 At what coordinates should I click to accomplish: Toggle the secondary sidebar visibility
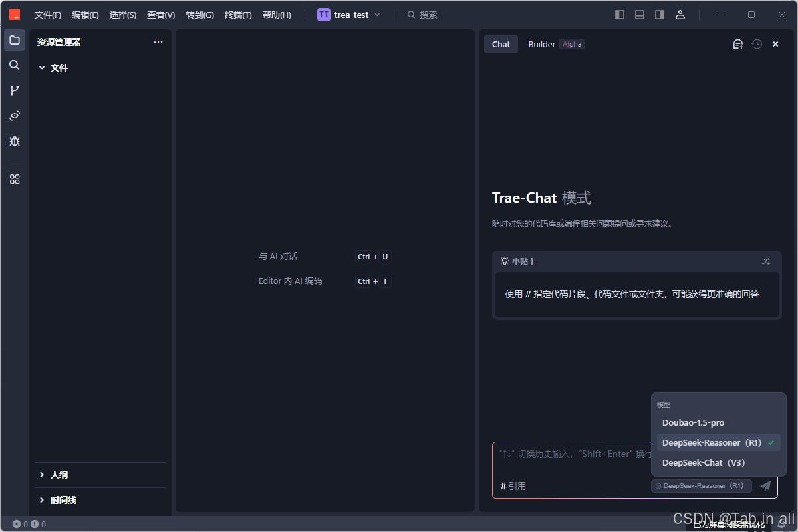[x=659, y=14]
